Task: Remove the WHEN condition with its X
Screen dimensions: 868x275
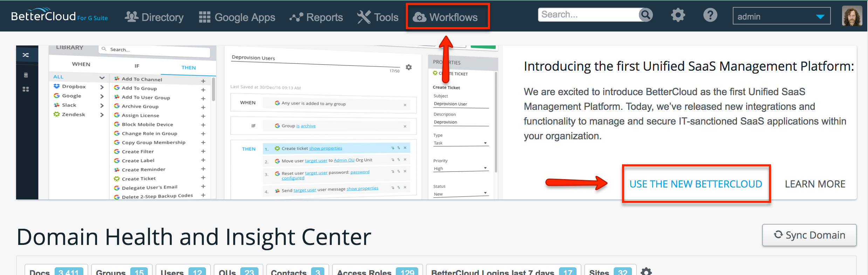Action: click(405, 105)
